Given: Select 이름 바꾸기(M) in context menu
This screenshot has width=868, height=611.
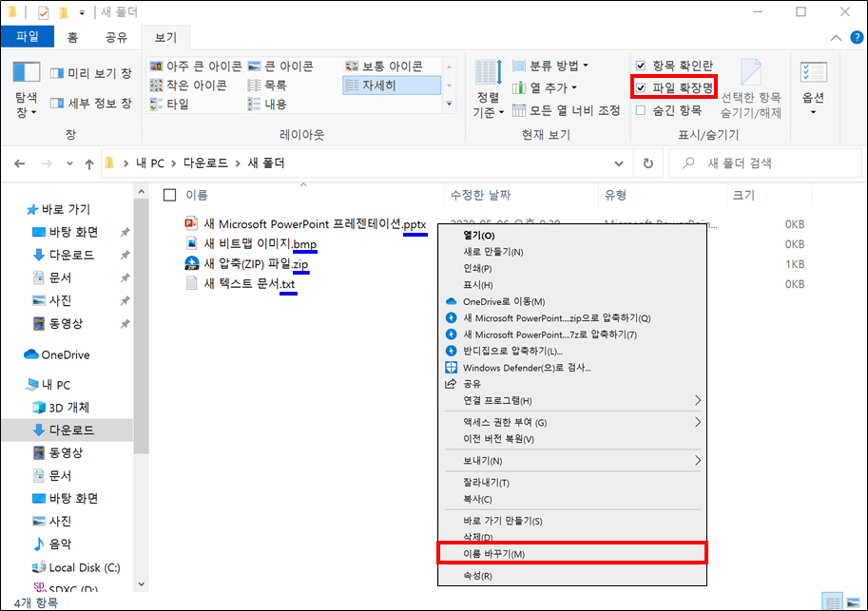Looking at the screenshot, I should click(572, 553).
